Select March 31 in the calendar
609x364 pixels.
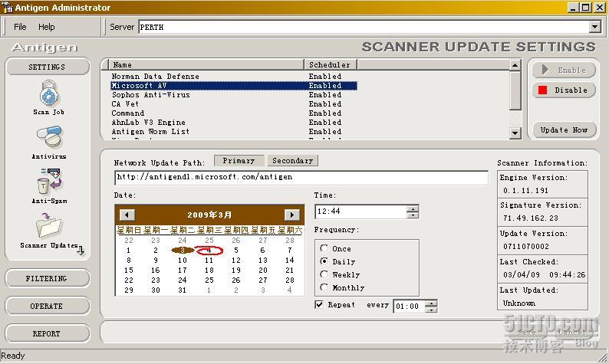[x=182, y=290]
